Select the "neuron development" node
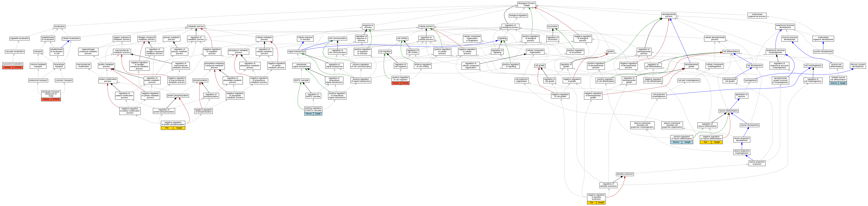Image resolution: width=868 pixels, height=206 pixels. [749, 125]
